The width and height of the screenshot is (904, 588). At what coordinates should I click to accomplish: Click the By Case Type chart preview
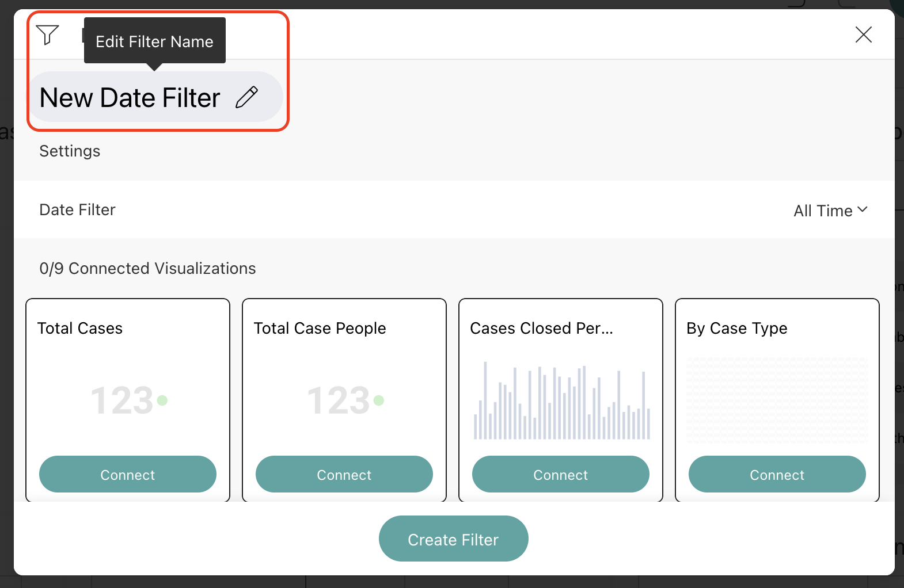tap(777, 400)
